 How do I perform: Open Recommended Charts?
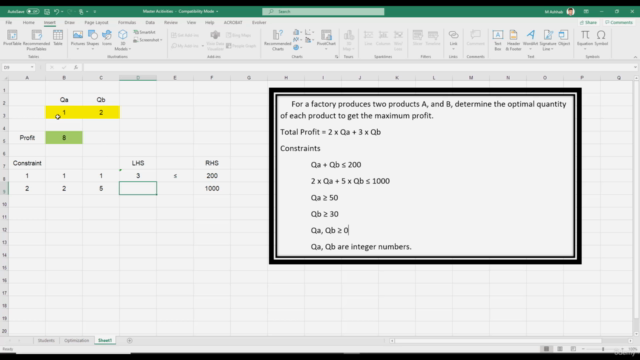pos(278,40)
